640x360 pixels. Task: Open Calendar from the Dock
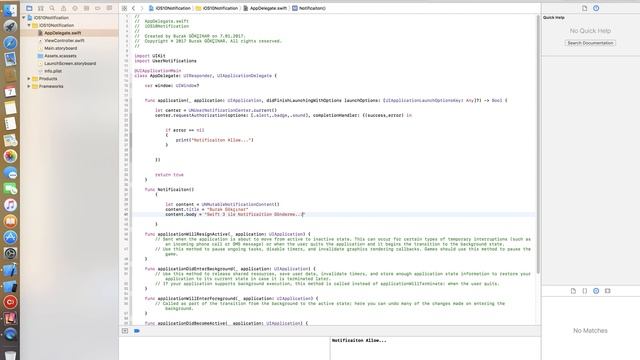pos(10,92)
